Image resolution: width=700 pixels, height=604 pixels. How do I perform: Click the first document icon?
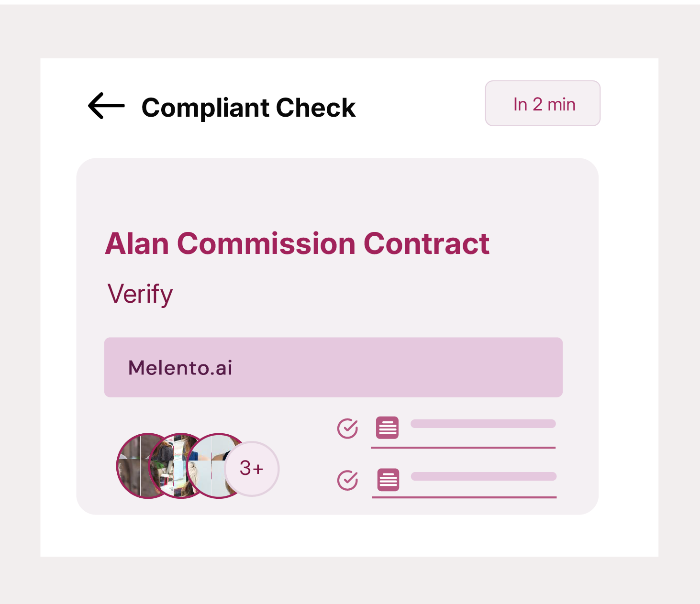coord(387,428)
